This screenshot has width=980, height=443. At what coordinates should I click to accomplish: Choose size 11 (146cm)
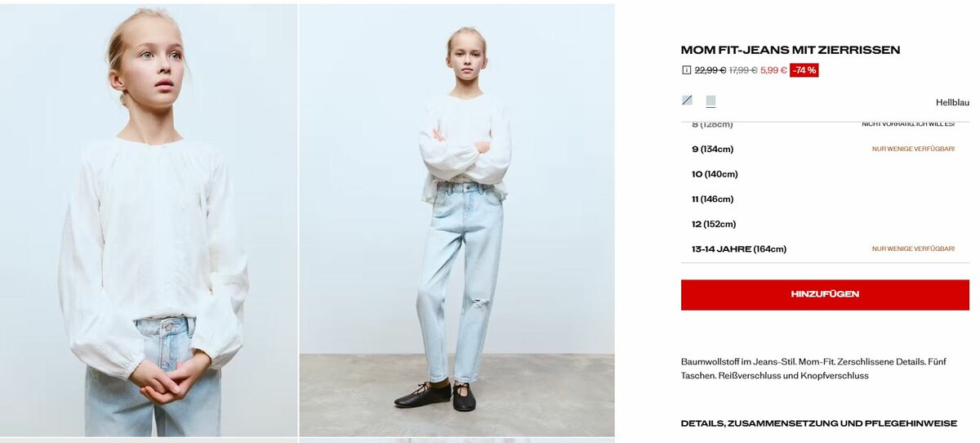coord(825,199)
